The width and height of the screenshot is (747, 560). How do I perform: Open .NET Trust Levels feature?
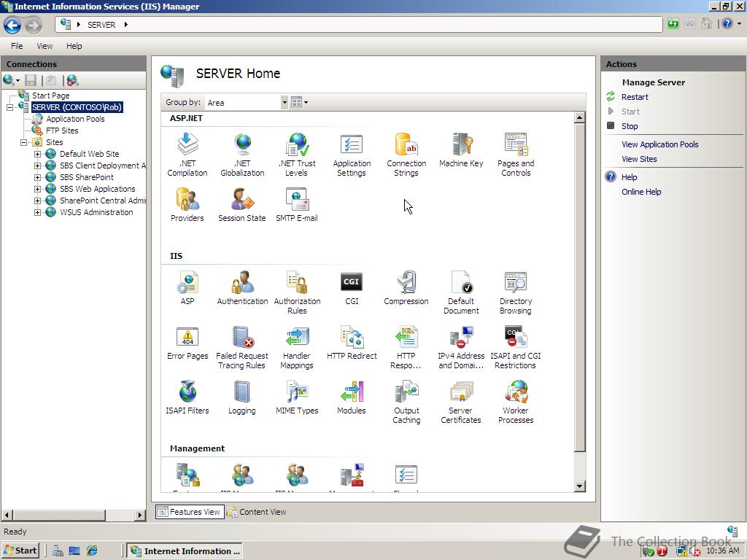pos(297,155)
